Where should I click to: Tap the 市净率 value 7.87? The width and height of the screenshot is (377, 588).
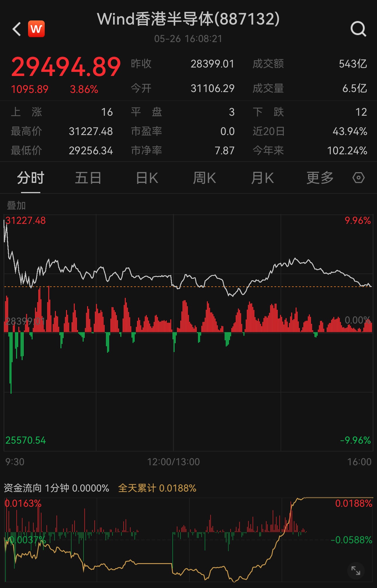[x=224, y=151]
